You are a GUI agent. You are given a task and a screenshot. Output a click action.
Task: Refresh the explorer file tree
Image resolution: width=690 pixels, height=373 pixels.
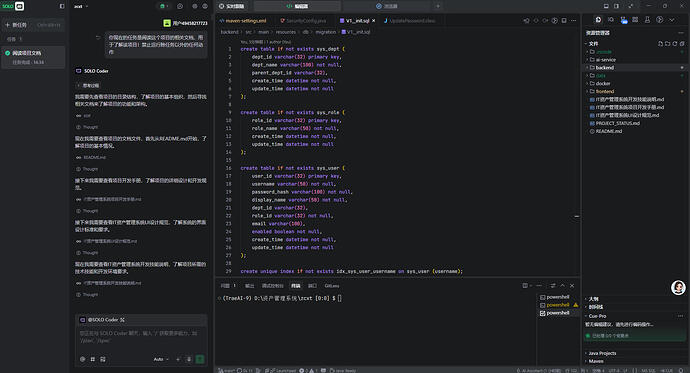click(x=675, y=44)
